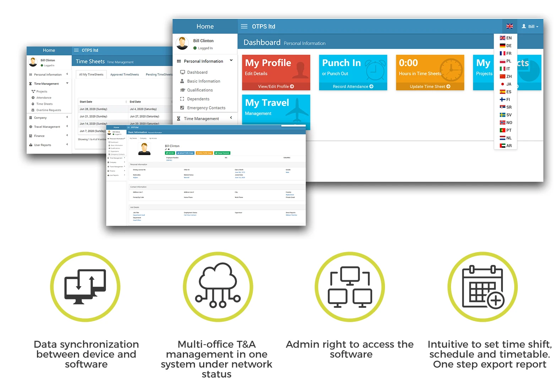
Task: Open Emergency Contacts in sidebar
Action: [206, 108]
